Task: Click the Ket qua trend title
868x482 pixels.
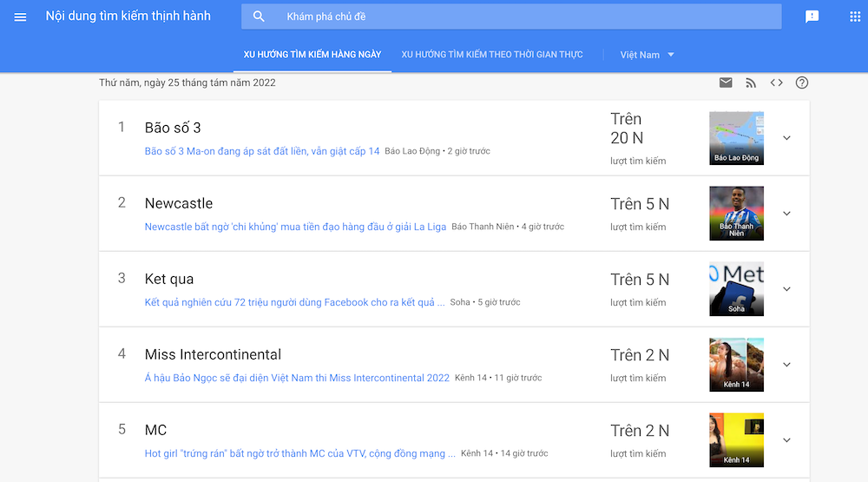Action: pos(169,279)
